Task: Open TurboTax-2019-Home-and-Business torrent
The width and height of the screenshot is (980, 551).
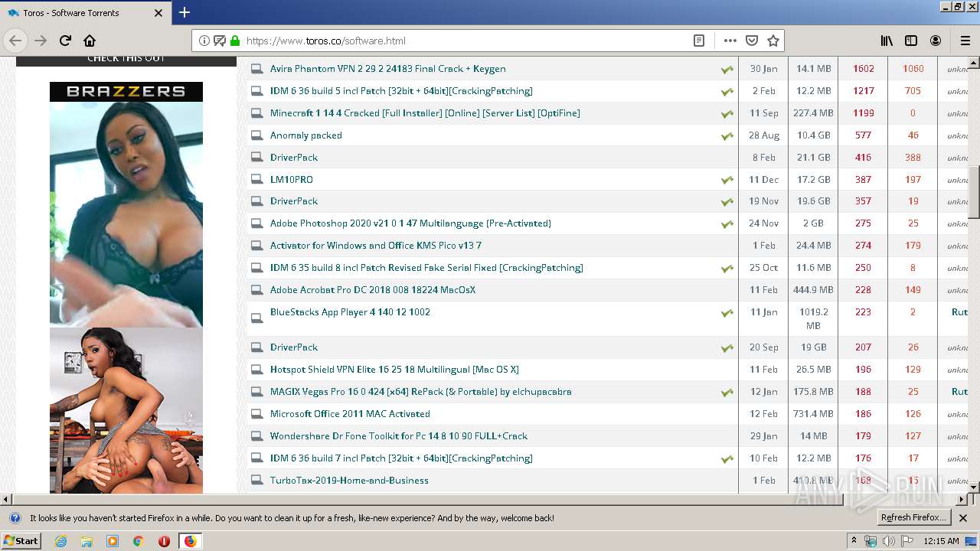Action: coord(349,481)
